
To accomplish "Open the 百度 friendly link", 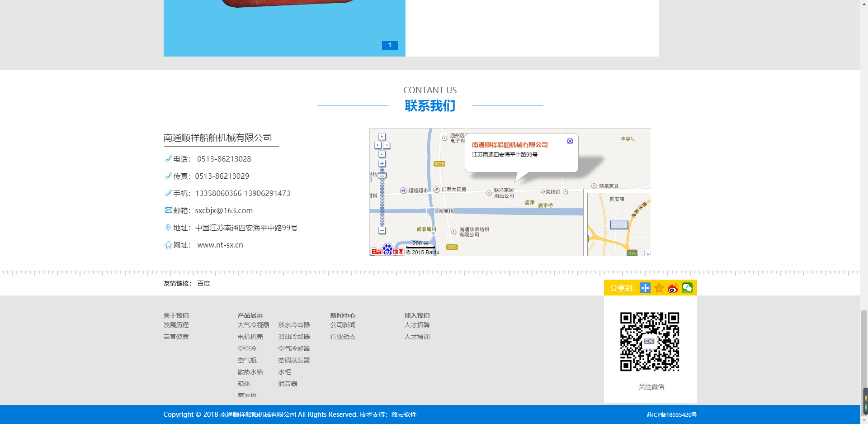I will point(203,283).
